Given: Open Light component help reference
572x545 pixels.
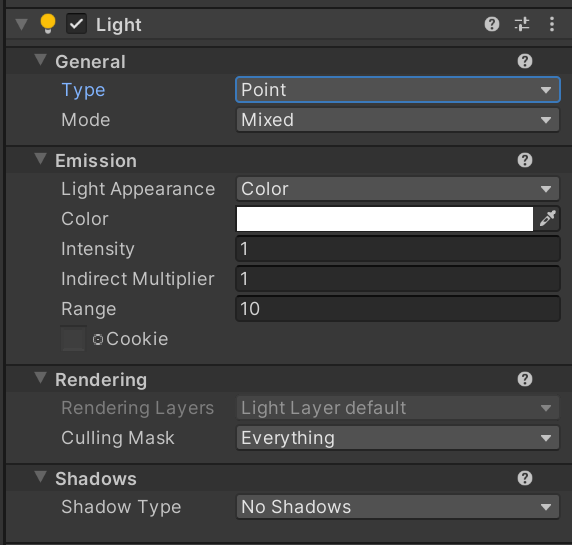Looking at the screenshot, I should pyautogui.click(x=492, y=24).
